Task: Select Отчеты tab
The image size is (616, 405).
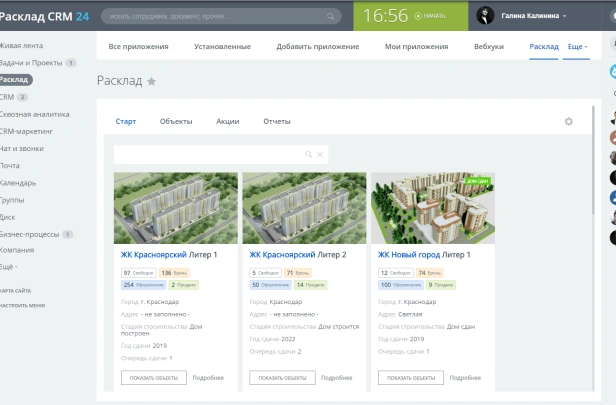Action: 276,121
